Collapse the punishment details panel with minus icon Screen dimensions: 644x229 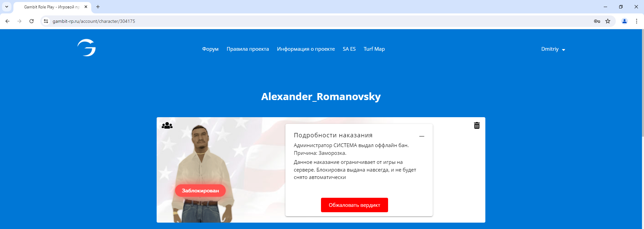tap(422, 136)
